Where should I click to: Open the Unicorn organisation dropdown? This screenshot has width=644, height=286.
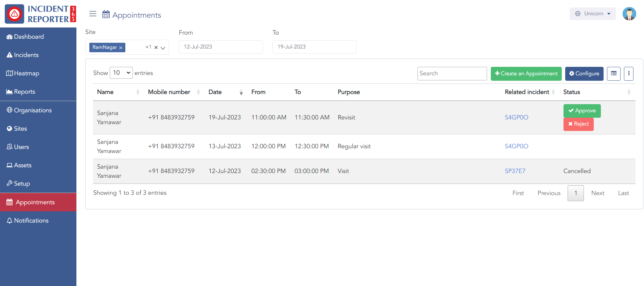(x=592, y=14)
